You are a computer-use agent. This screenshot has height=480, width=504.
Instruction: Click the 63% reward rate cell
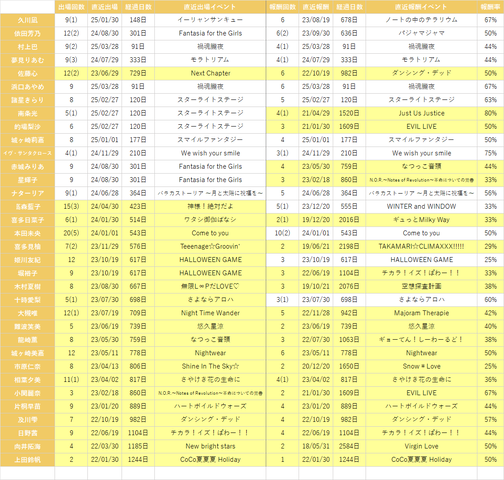coord(490,100)
